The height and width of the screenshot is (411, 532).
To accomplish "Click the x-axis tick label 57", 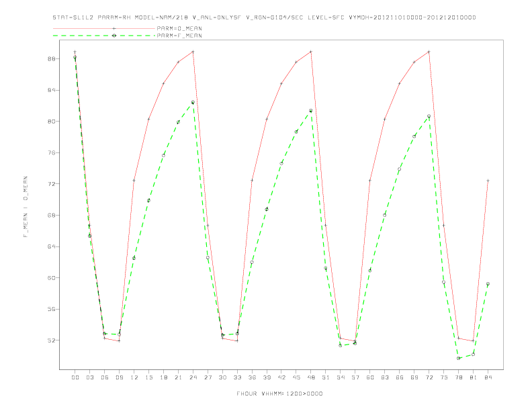I will pyautogui.click(x=355, y=377).
